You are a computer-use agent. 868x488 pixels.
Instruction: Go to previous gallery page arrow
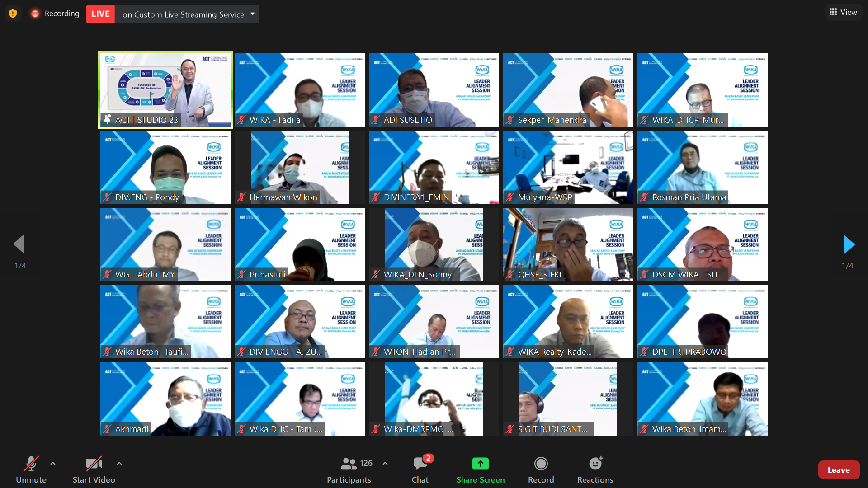19,244
